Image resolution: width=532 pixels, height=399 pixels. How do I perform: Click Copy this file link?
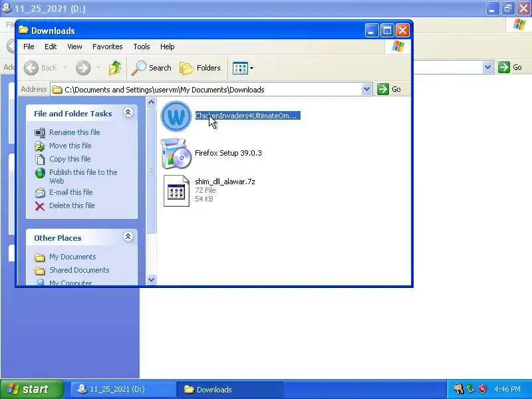pyautogui.click(x=70, y=159)
